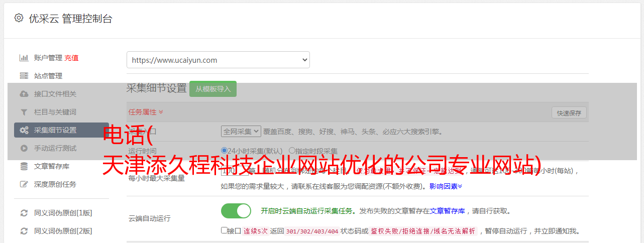Viewport: 644px width, 243px height.
Task: Click the refresh icon for 同义词伪原创[1版]
Action: click(x=24, y=213)
